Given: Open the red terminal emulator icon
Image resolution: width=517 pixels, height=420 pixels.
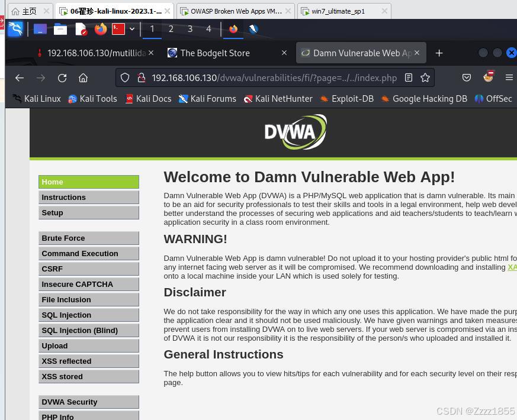Looking at the screenshot, I should (118, 29).
